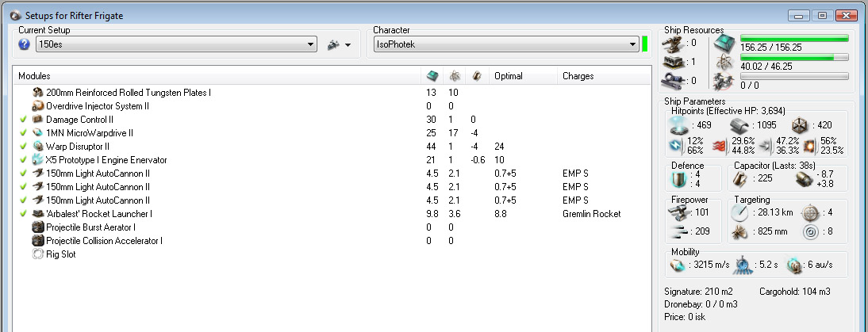Click the EM resistance icon showing 12%
Viewport: 868px width, 332px height.
coord(677,145)
